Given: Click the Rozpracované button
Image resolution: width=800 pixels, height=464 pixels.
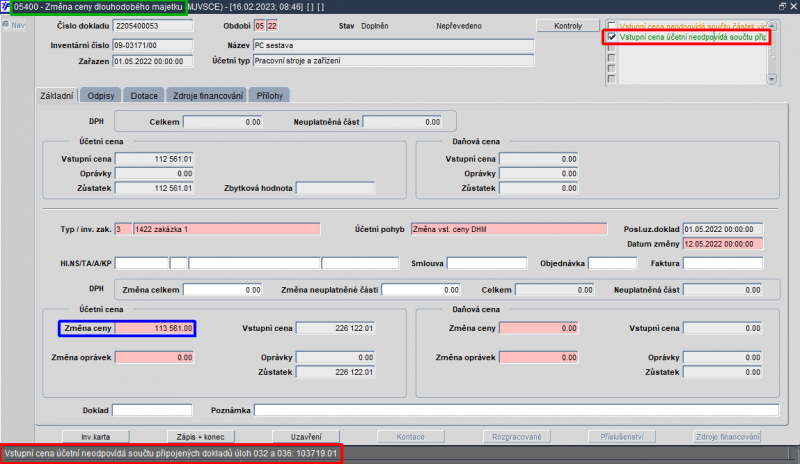Looking at the screenshot, I should tap(516, 436).
